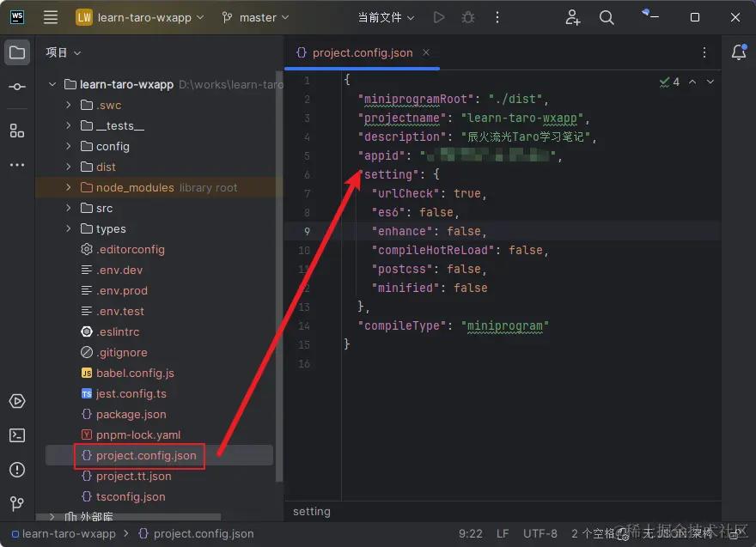The image size is (756, 547).
Task: Open the Project tool window icon
Action: [x=17, y=52]
